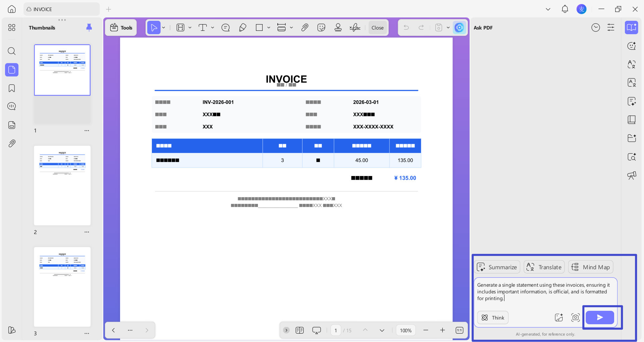This screenshot has width=644, height=342.
Task: Select the pencil drawing tool
Action: (243, 27)
